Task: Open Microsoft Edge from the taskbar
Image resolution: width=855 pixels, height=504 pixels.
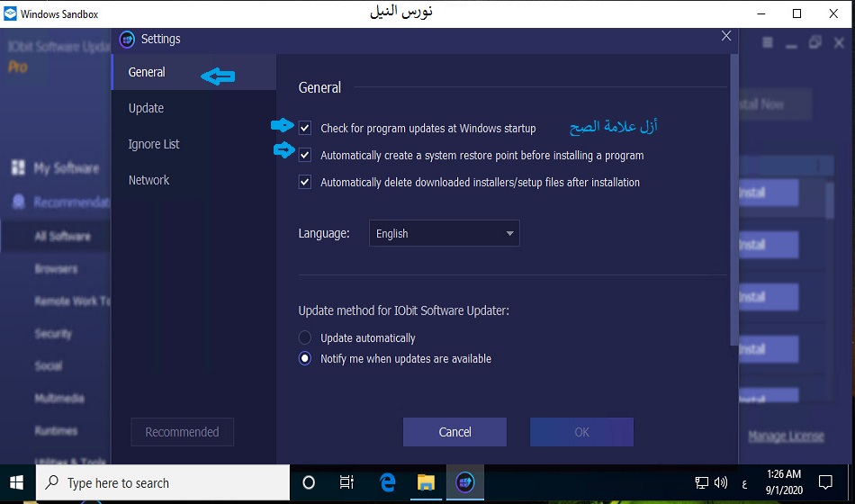Action: (x=388, y=483)
